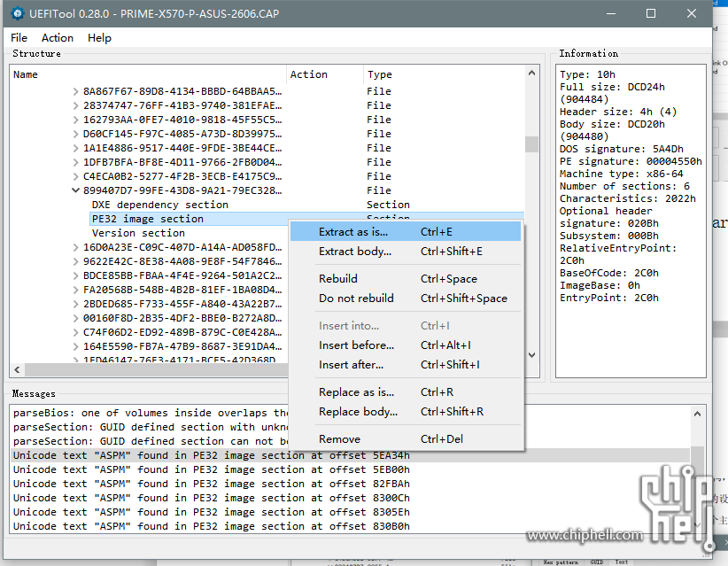Image resolution: width=728 pixels, height=566 pixels.
Task: Expand the 8A867F67-89D8 tree node
Action: click(x=75, y=91)
